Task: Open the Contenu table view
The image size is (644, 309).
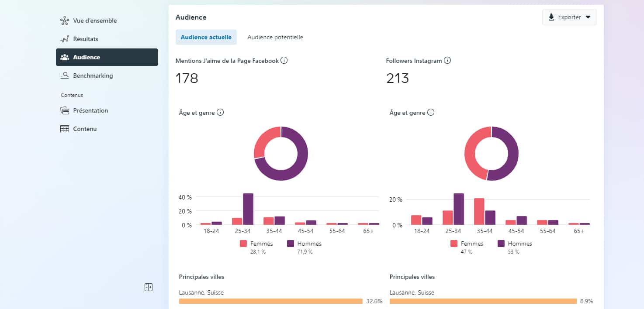Action: pos(79,129)
